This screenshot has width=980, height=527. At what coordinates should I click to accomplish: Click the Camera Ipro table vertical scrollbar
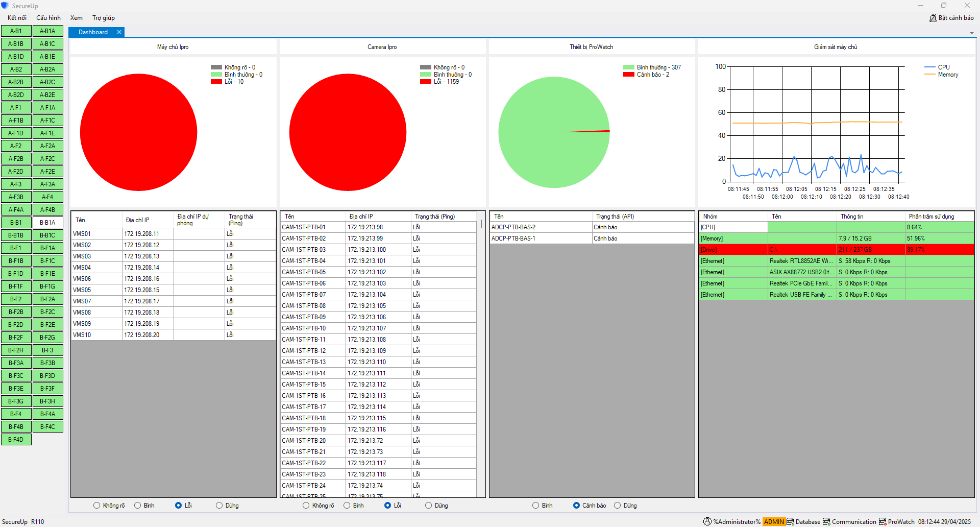click(x=481, y=225)
